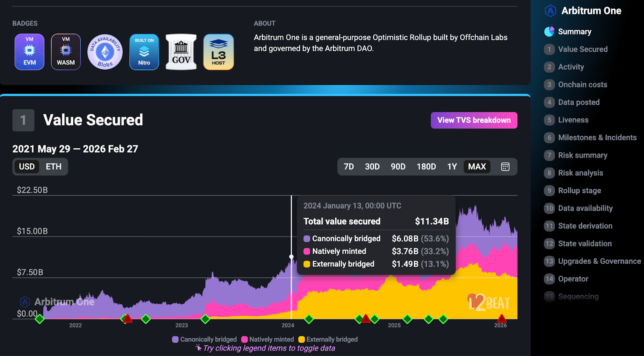Click the GOV governance badge
Viewport: 644px width, 356px height.
pyautogui.click(x=181, y=52)
